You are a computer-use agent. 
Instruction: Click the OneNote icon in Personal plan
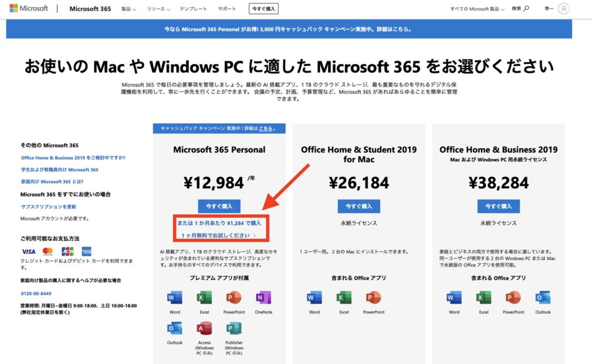(263, 298)
